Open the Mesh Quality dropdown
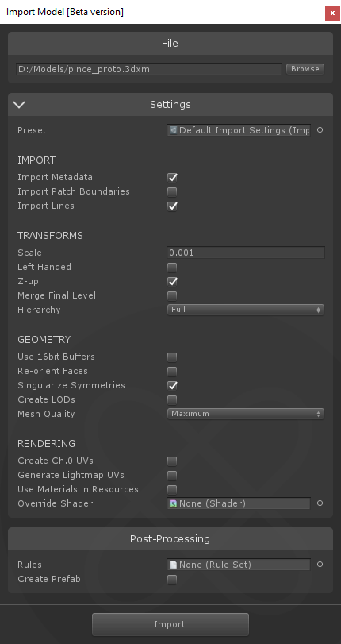This screenshot has width=341, height=644. pos(245,414)
